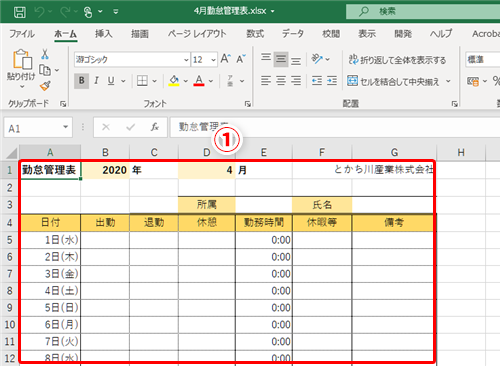Click Decrease Indent icon
Image resolution: width=500 pixels, height=366 pixels.
317,81
